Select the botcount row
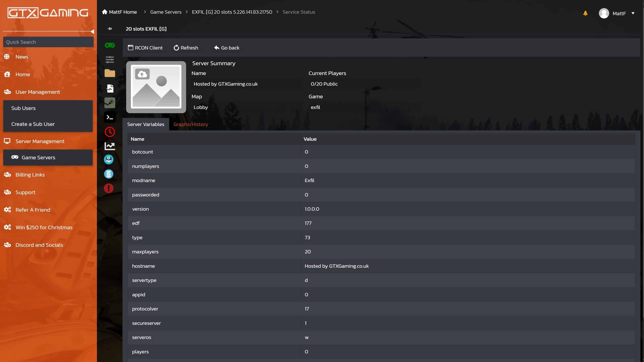The height and width of the screenshot is (362, 644). point(381,152)
